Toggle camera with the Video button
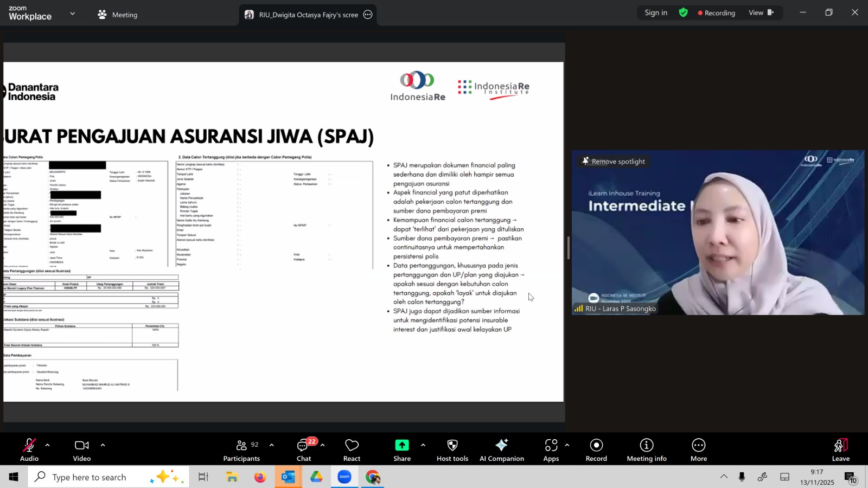Image resolution: width=868 pixels, height=488 pixels. click(82, 450)
